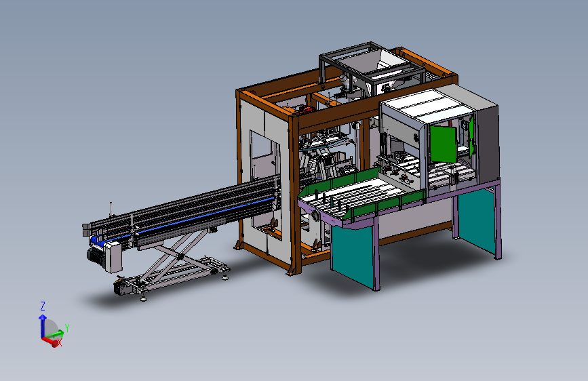
Task: Select the white control box at the conveyor end
Action: 114,256
